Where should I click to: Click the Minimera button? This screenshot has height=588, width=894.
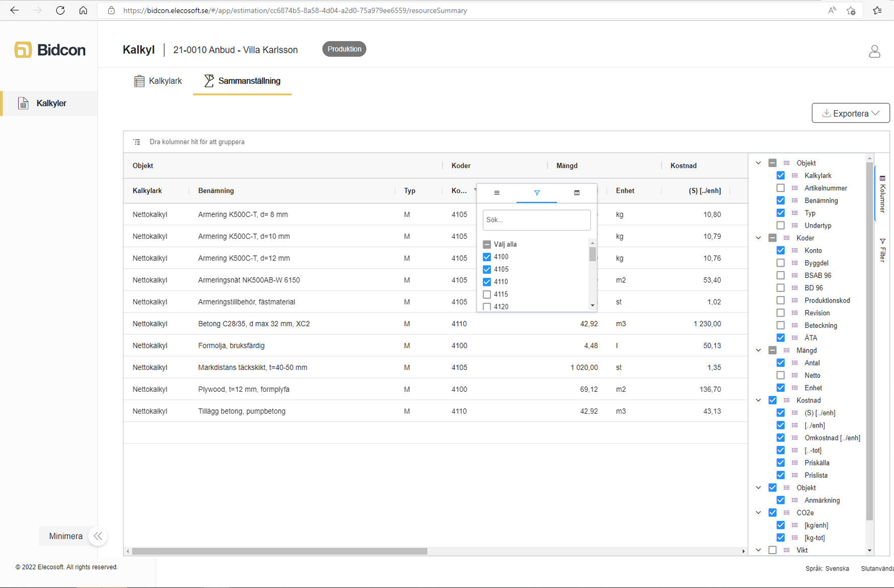(66, 536)
